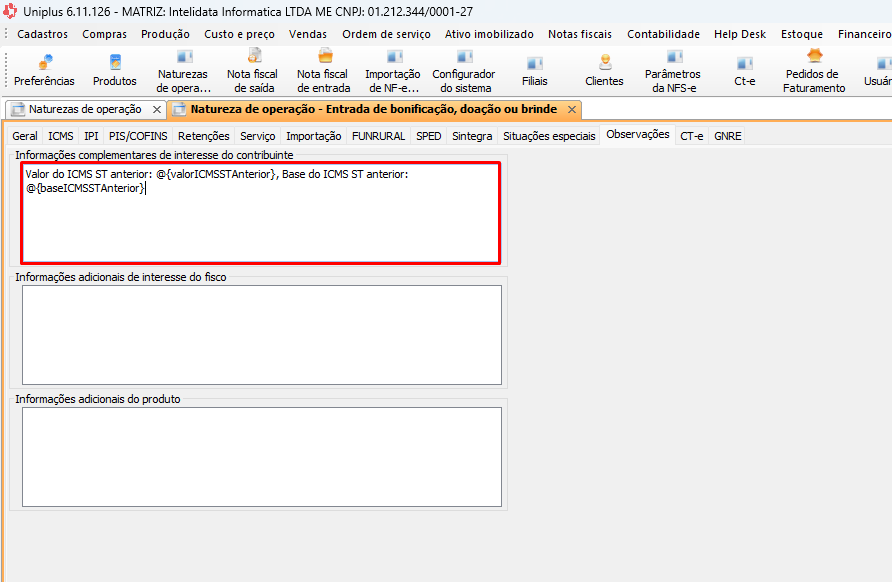Viewport: 892px width, 582px height.
Task: Open Importação de NF-e toolbar icon
Action: tap(393, 72)
